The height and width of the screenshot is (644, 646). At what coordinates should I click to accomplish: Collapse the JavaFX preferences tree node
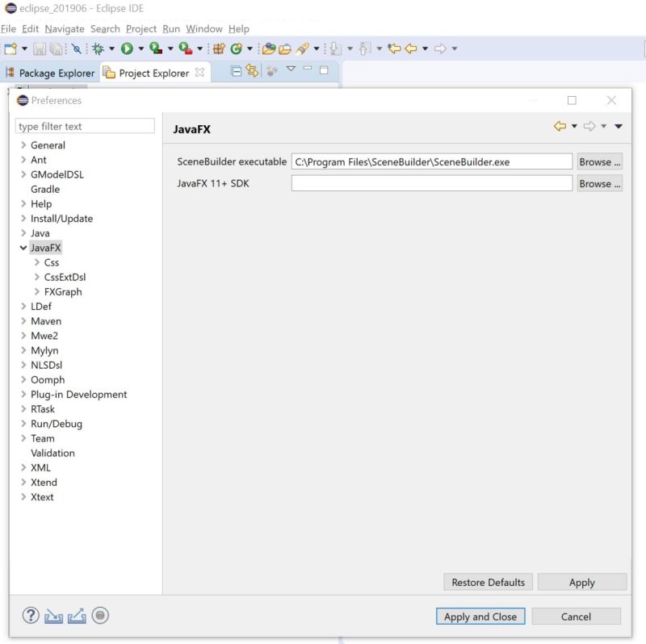(23, 248)
